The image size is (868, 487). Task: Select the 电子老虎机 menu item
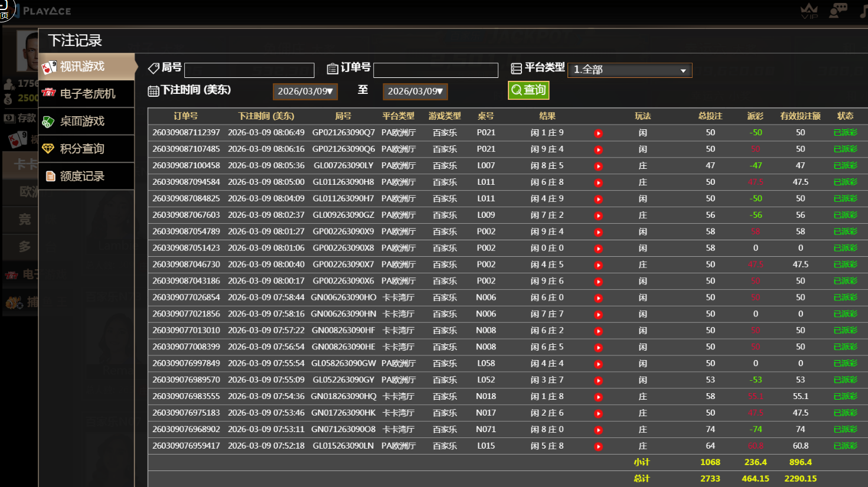click(87, 94)
